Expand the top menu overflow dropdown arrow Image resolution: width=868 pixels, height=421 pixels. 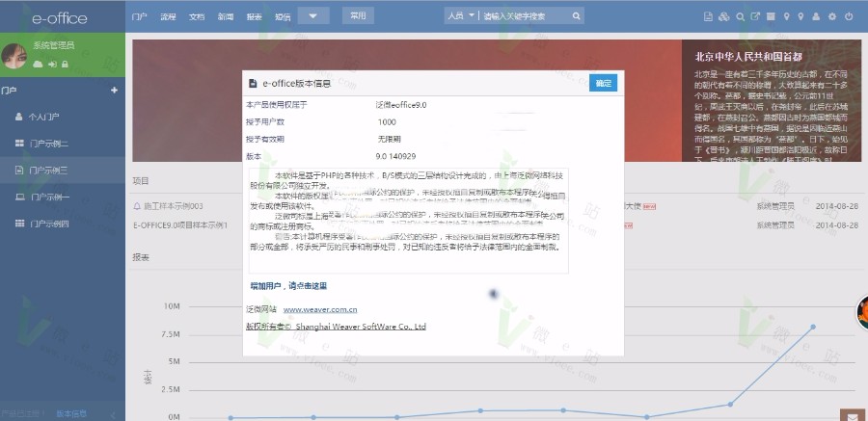coord(313,16)
